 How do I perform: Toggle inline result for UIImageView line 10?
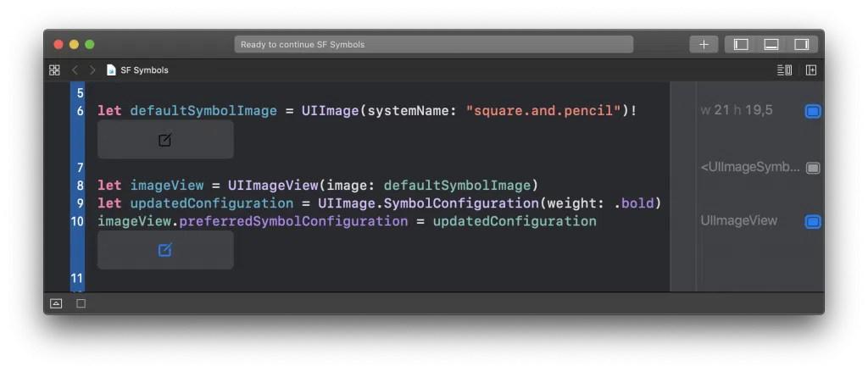812,221
